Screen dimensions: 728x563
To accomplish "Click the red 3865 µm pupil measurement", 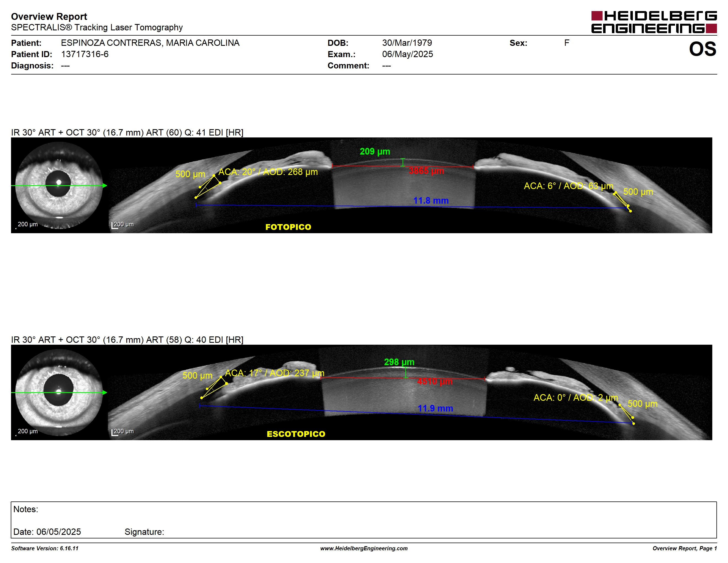I will click(x=427, y=171).
